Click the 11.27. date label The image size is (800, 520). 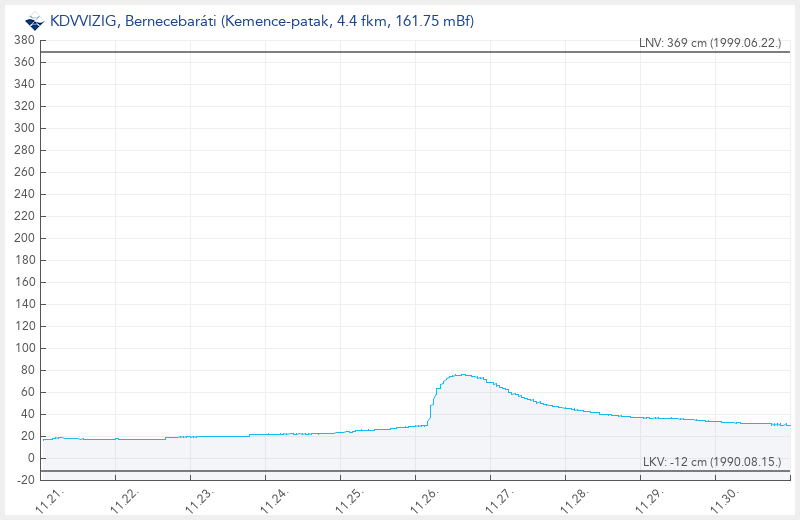(500, 501)
